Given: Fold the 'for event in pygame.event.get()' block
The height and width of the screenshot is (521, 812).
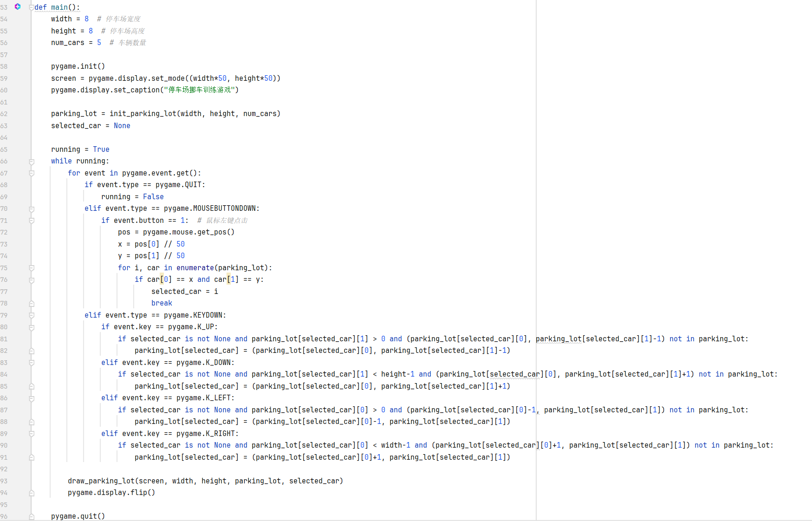Looking at the screenshot, I should (x=32, y=173).
